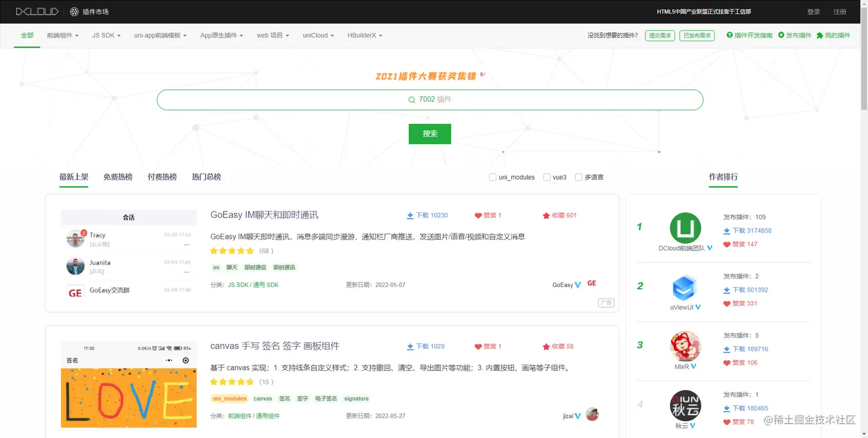The image size is (868, 438).
Task: Click the download icon next to 3174858
Action: 727,231
